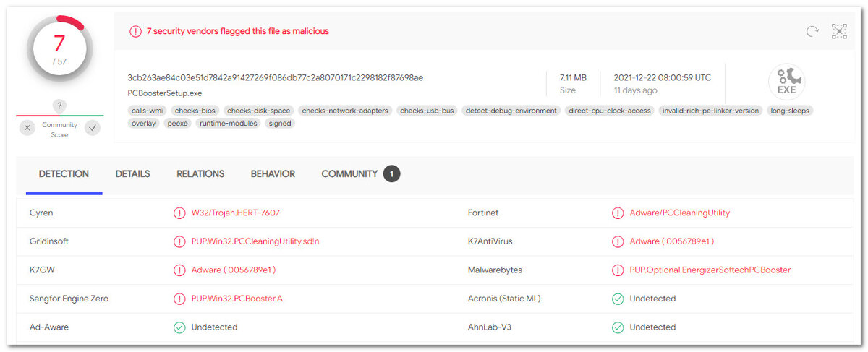Click K7GW's malicious warning icon
This screenshot has height=352, width=868.
[179, 270]
